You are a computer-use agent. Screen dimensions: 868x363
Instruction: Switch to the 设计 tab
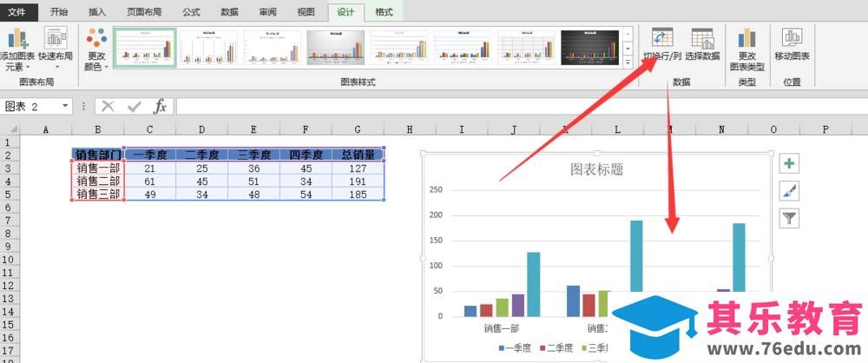pos(345,11)
